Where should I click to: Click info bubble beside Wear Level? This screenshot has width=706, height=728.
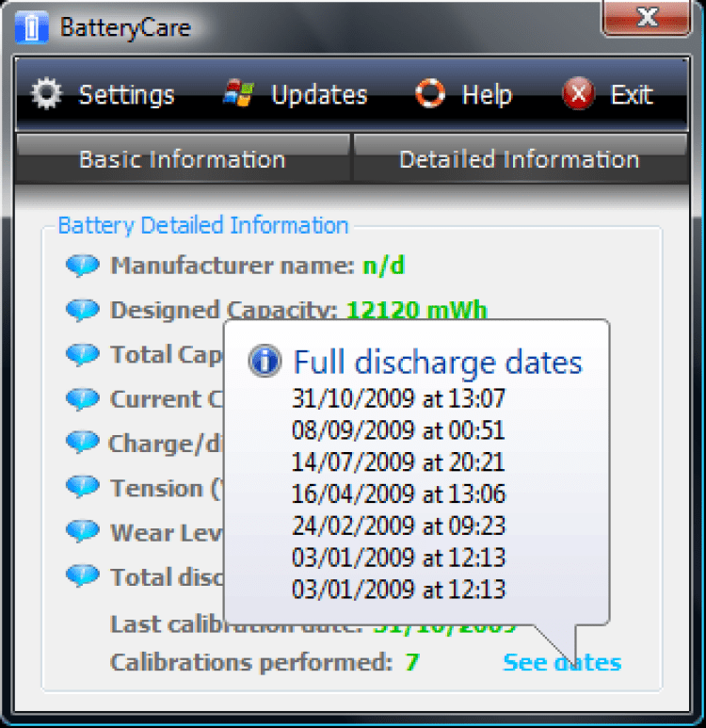point(83,531)
